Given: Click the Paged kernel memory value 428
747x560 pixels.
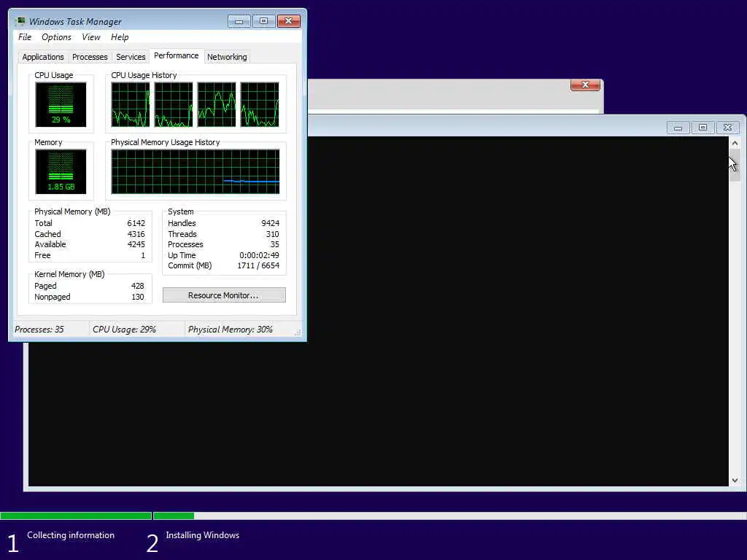Looking at the screenshot, I should (x=137, y=286).
